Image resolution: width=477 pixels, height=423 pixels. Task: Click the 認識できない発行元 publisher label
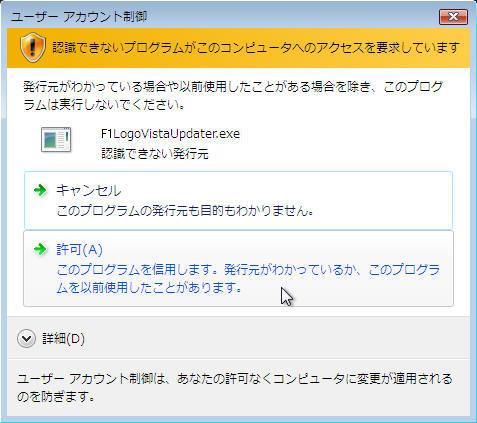tap(155, 154)
